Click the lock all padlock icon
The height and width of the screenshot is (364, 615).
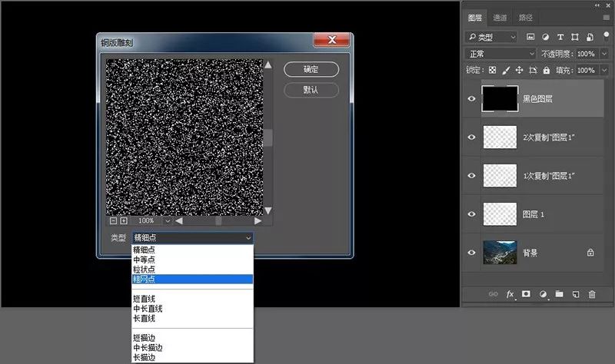[x=547, y=70]
